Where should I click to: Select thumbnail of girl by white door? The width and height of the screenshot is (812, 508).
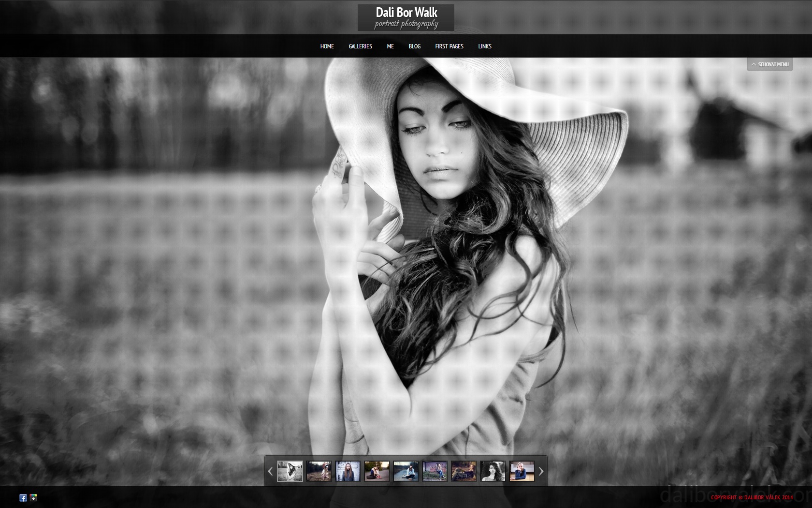[348, 471]
